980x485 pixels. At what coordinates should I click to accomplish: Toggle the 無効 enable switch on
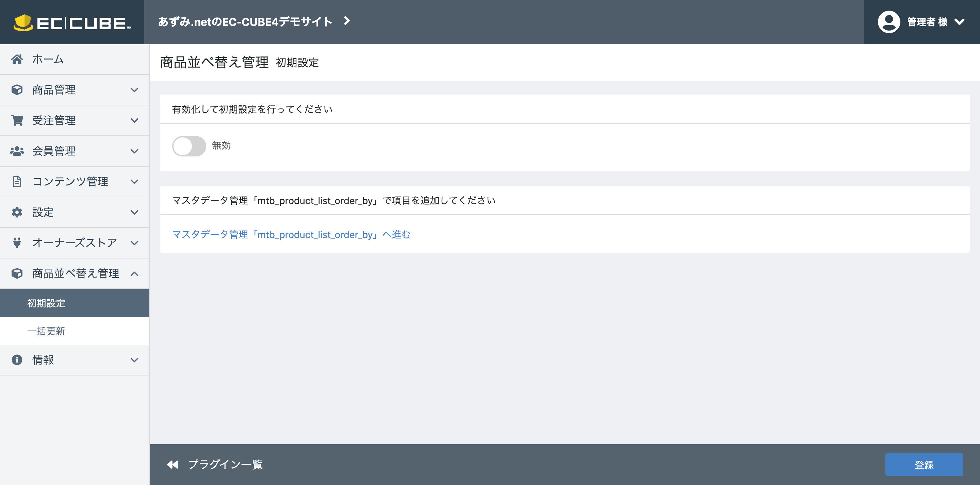point(189,146)
